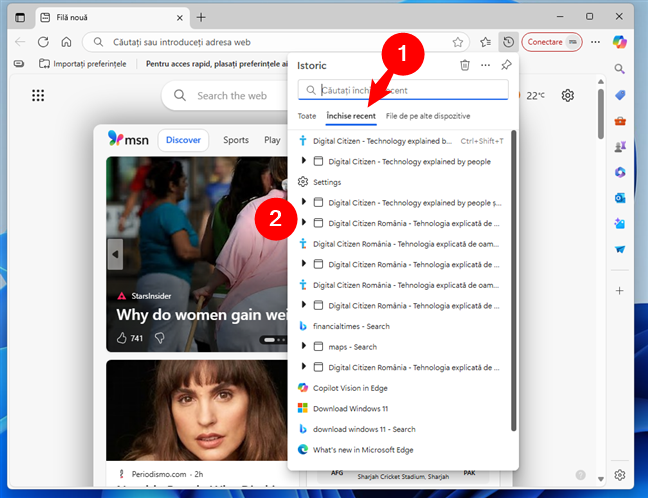Screen dimensions: 648x498
Task: Open the Copilot sidebar icon
Action: tap(621, 42)
